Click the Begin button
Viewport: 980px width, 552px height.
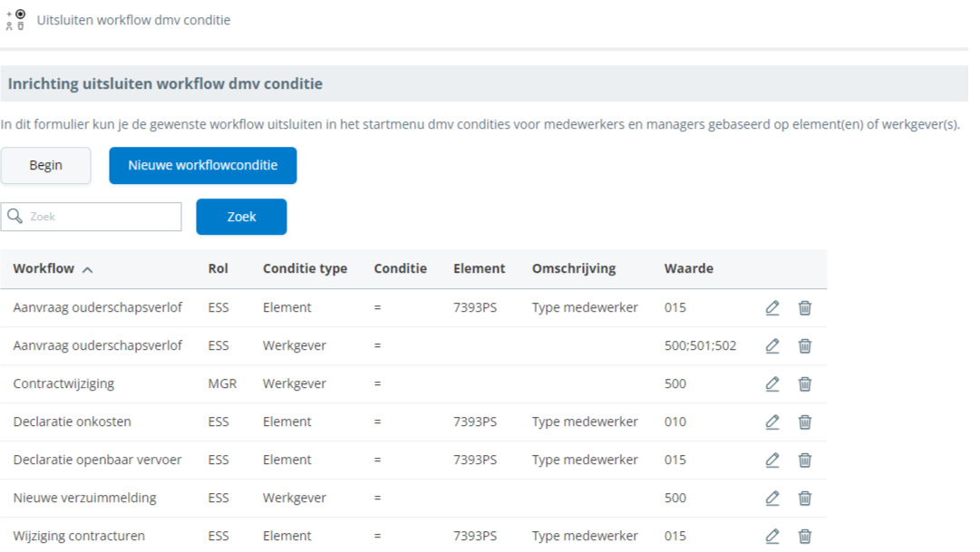point(45,165)
